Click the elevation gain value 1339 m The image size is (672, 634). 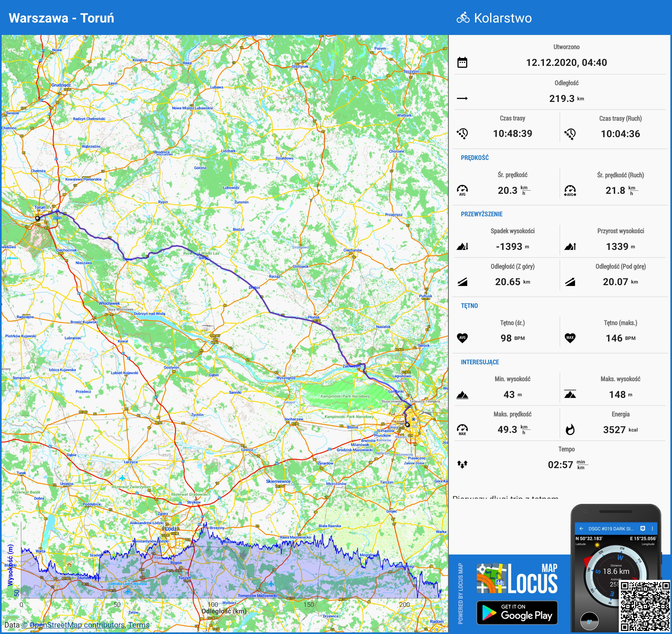tap(620, 247)
